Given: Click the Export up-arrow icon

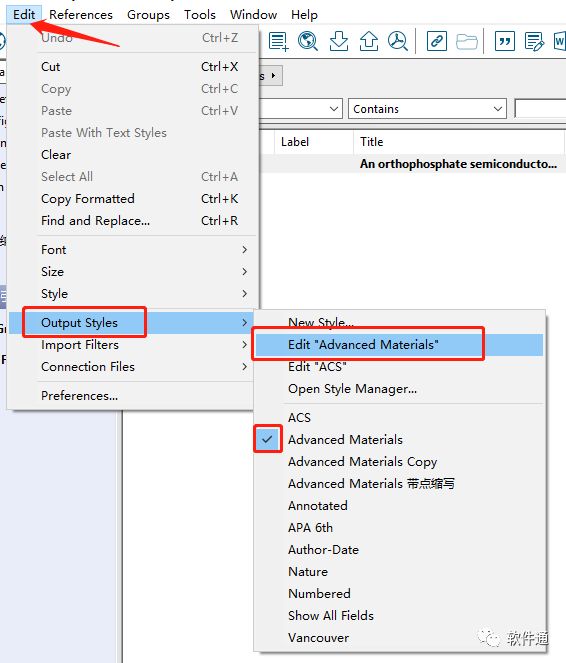Looking at the screenshot, I should click(369, 41).
